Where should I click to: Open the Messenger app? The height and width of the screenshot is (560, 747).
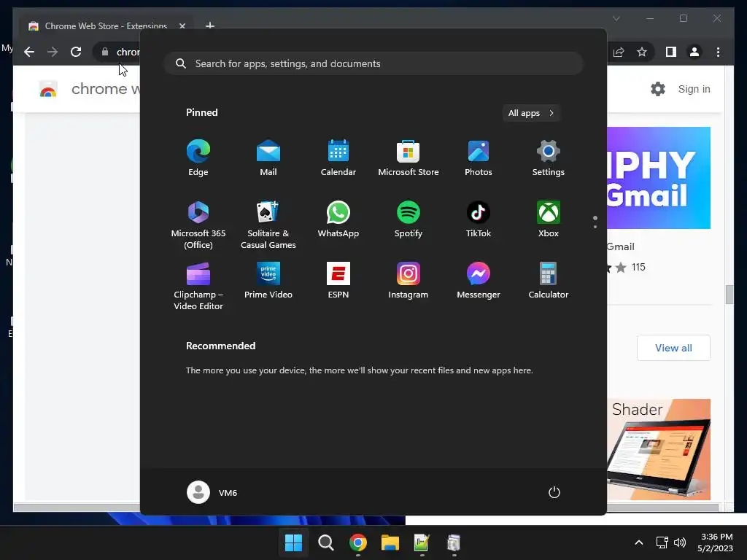click(479, 281)
